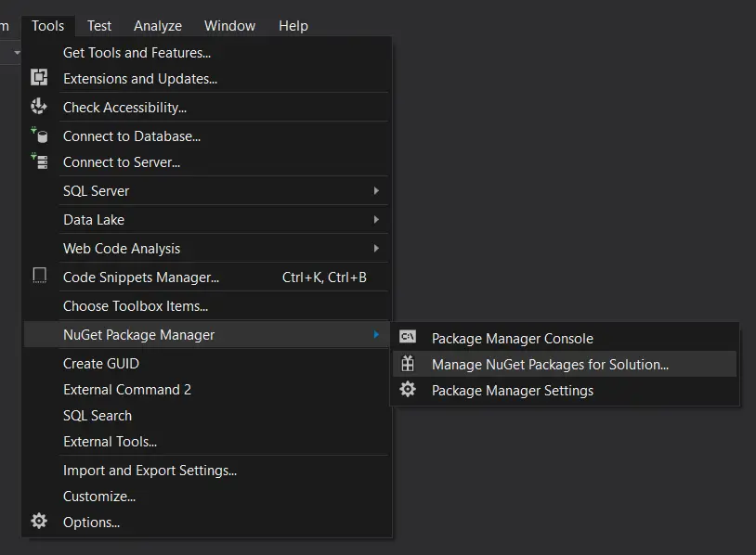The width and height of the screenshot is (756, 555).
Task: Open the Test menu
Action: pyautogui.click(x=99, y=25)
